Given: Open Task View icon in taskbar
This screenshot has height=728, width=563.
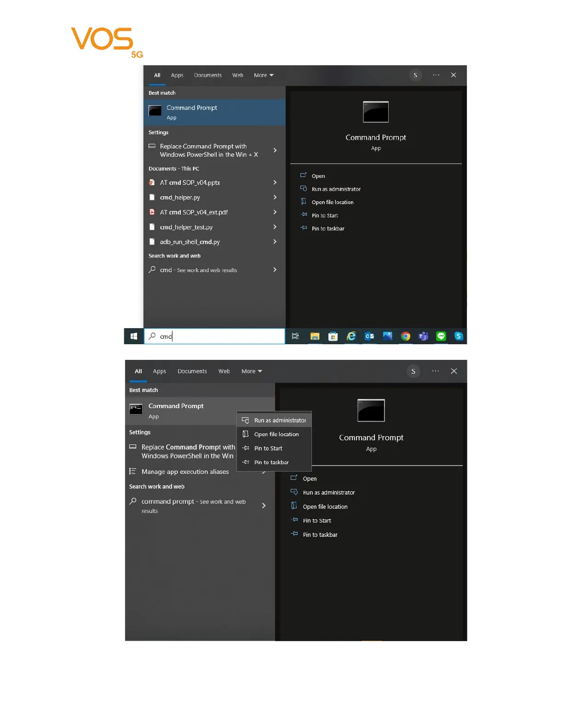Looking at the screenshot, I should pyautogui.click(x=295, y=336).
